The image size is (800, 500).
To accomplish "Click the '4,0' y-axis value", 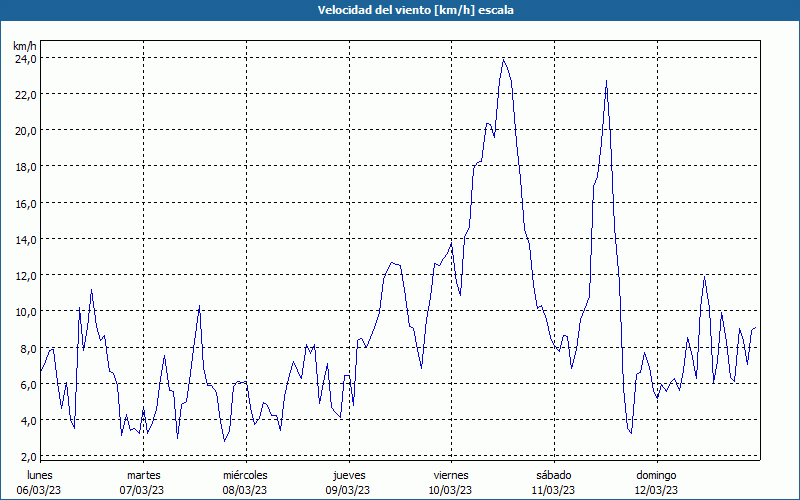I will (29, 421).
